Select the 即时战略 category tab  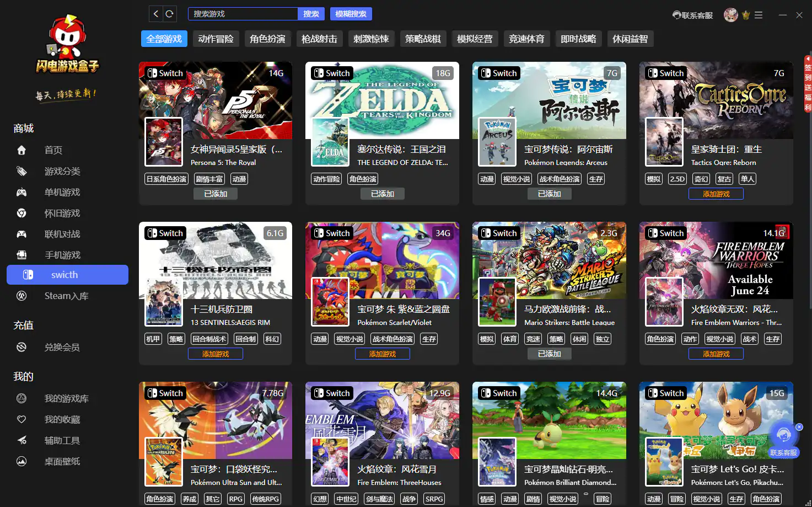click(579, 39)
